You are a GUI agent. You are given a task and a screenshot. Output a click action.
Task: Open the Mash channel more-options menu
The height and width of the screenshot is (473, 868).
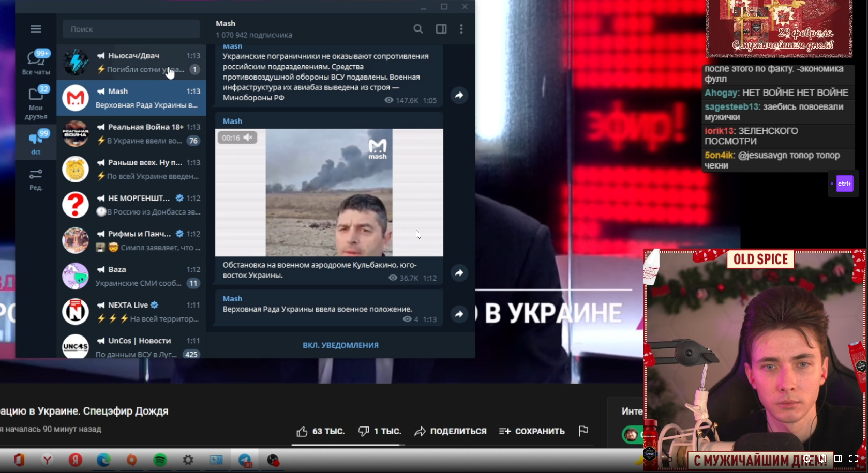(x=461, y=29)
